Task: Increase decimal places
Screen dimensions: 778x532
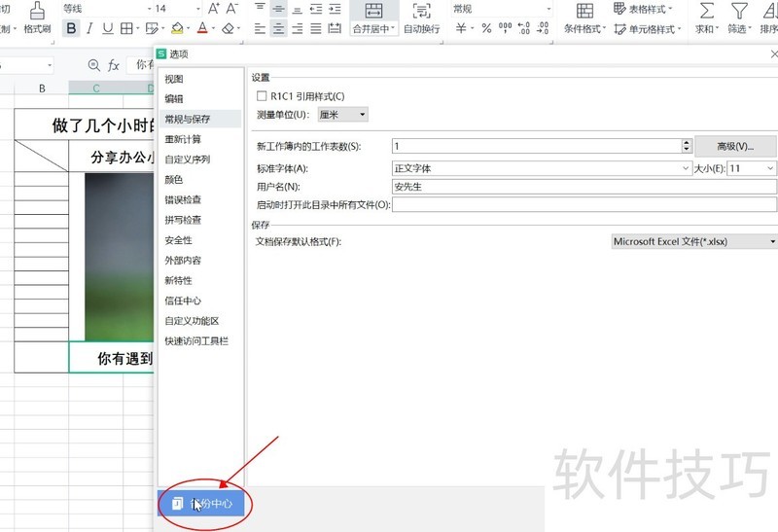Action: tap(523, 28)
